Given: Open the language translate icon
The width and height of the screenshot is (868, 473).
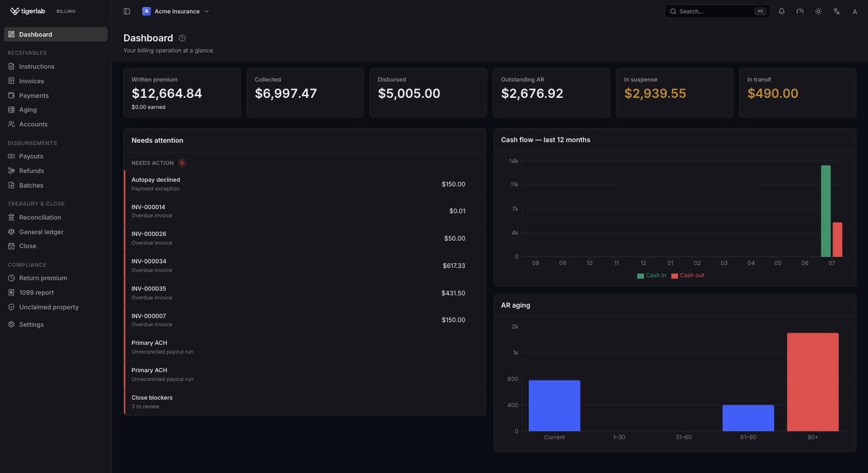Looking at the screenshot, I should point(837,11).
